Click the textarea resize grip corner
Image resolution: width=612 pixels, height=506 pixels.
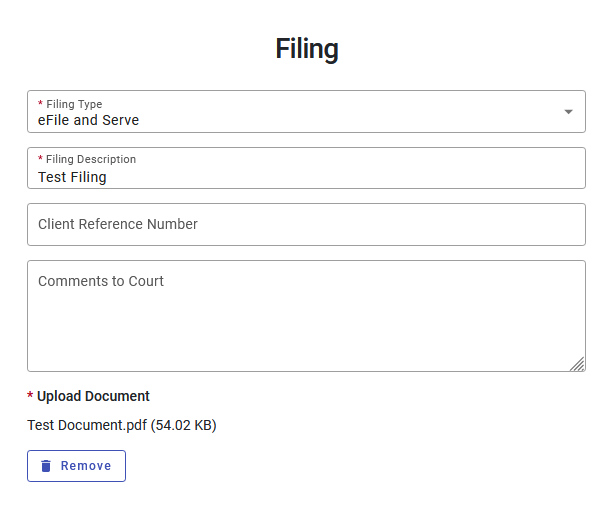click(x=577, y=364)
